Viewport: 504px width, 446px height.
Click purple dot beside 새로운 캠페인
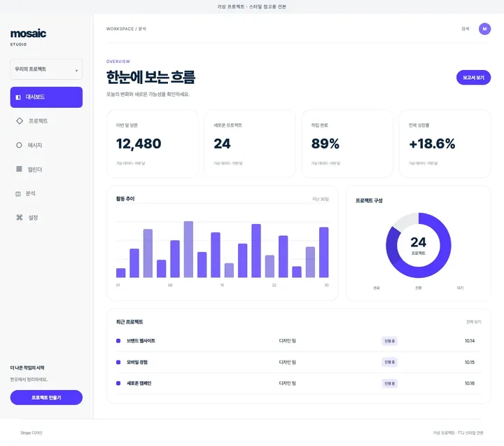coord(118,383)
